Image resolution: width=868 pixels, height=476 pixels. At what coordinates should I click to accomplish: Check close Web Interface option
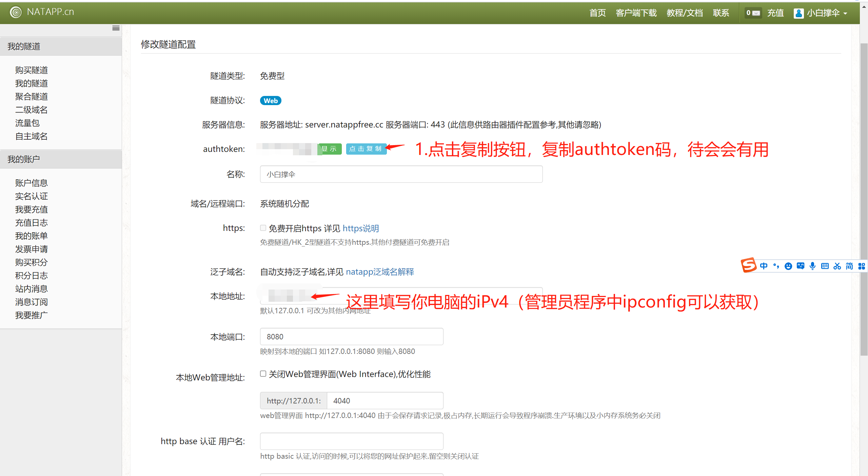263,374
